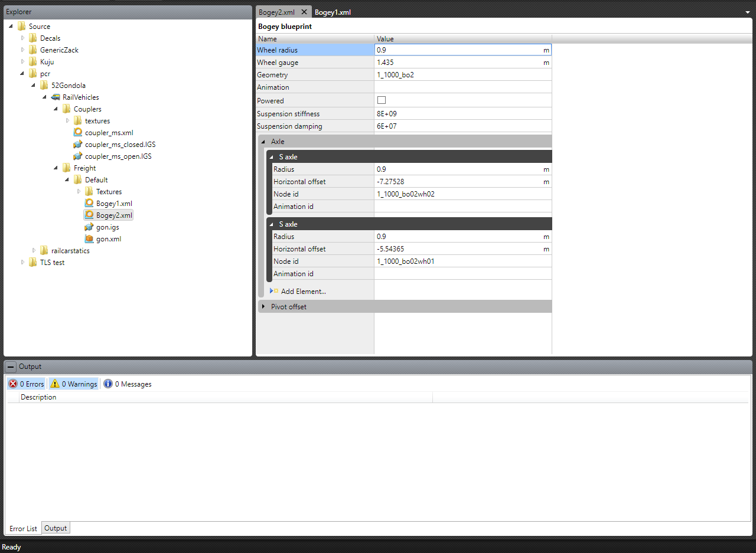
Task: Expand the Decals tree node
Action: (x=23, y=38)
